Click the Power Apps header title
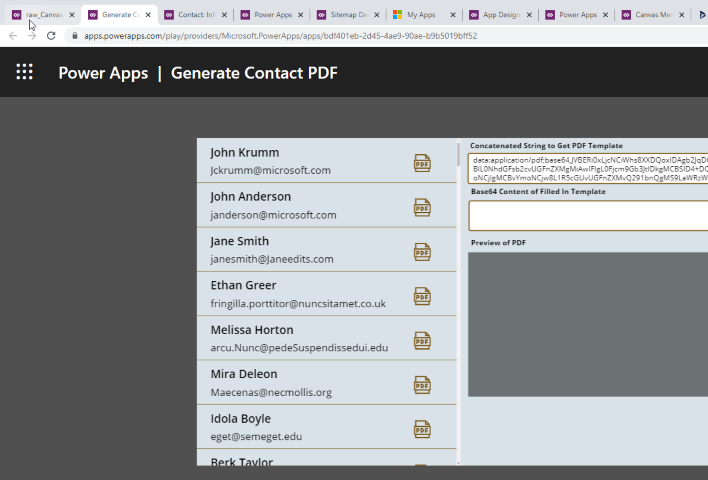Image resolution: width=708 pixels, height=480 pixels. pyautogui.click(x=103, y=73)
